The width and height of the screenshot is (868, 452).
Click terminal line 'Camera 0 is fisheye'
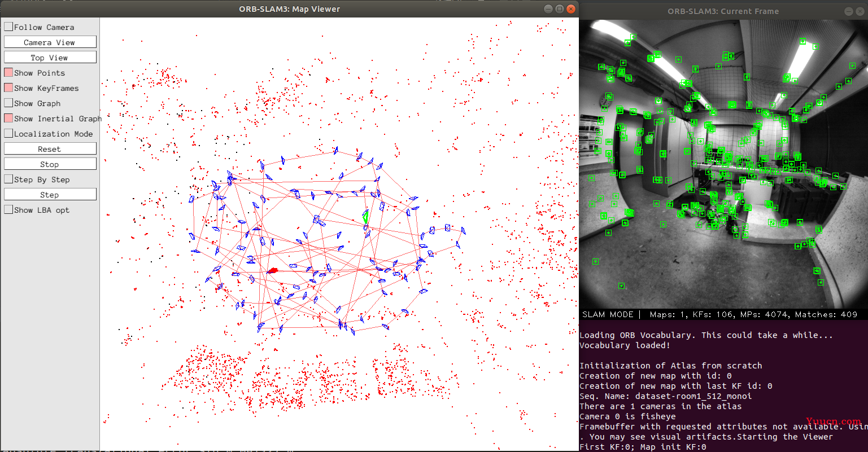[628, 416]
